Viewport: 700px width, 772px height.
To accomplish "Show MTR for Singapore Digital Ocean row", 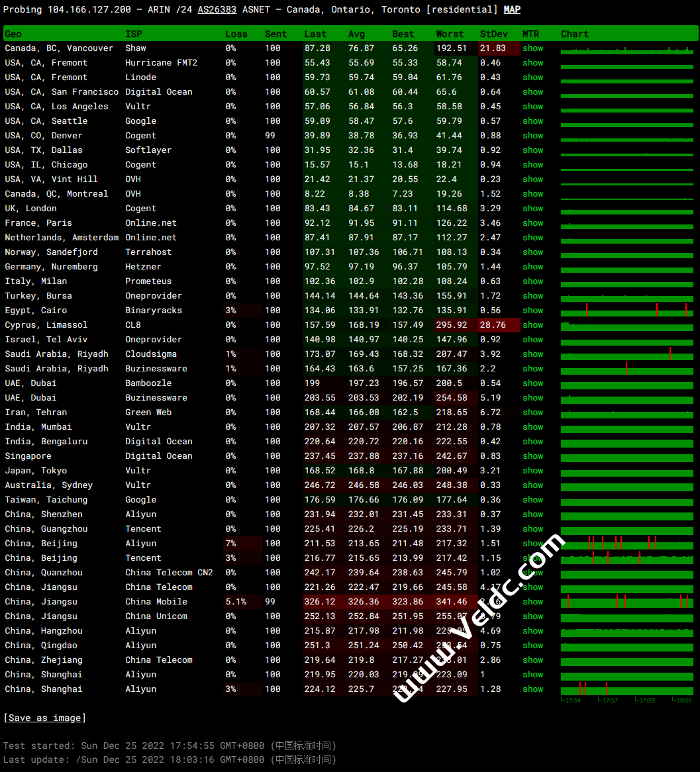I will (532, 456).
